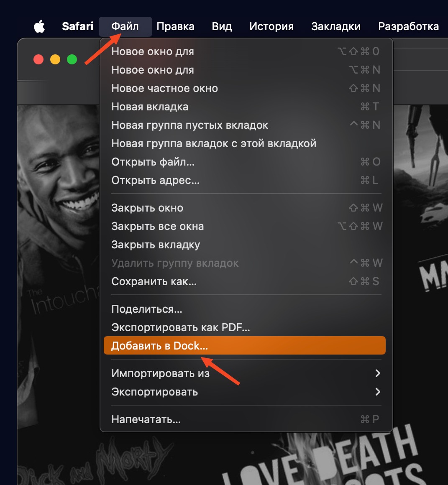
Task: Select Поделиться…
Action: click(x=245, y=309)
